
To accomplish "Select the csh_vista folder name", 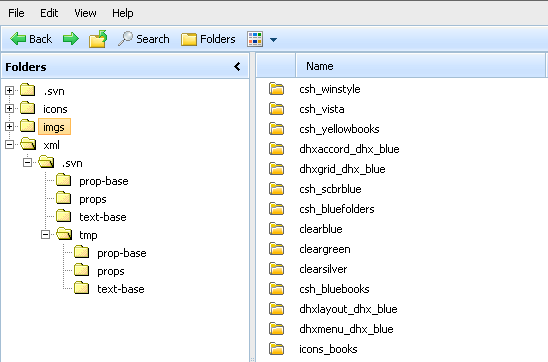I will (322, 109).
